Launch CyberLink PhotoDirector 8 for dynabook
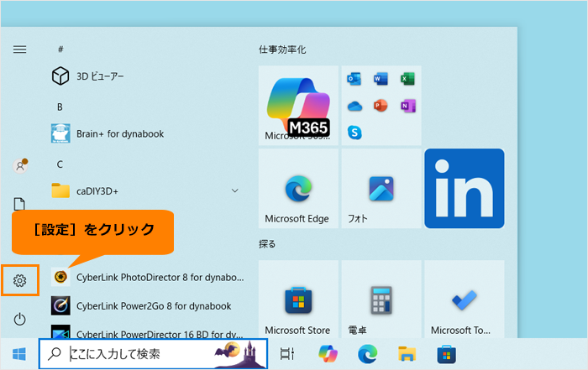 tap(147, 277)
